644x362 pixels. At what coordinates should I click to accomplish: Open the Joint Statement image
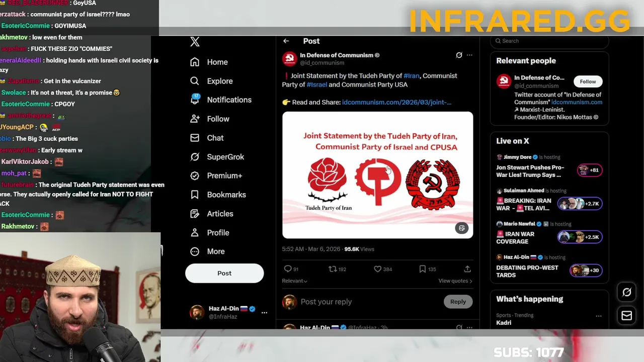point(377,175)
